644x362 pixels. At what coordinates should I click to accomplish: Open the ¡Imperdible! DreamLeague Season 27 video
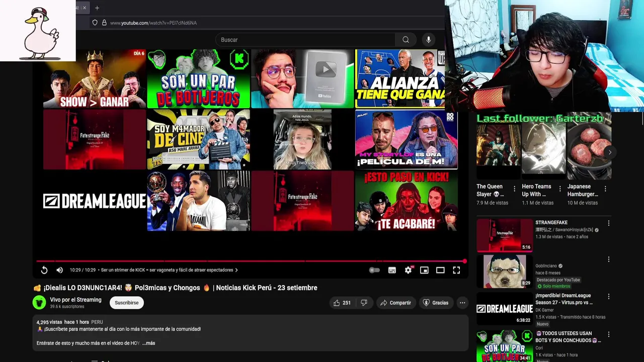click(563, 299)
